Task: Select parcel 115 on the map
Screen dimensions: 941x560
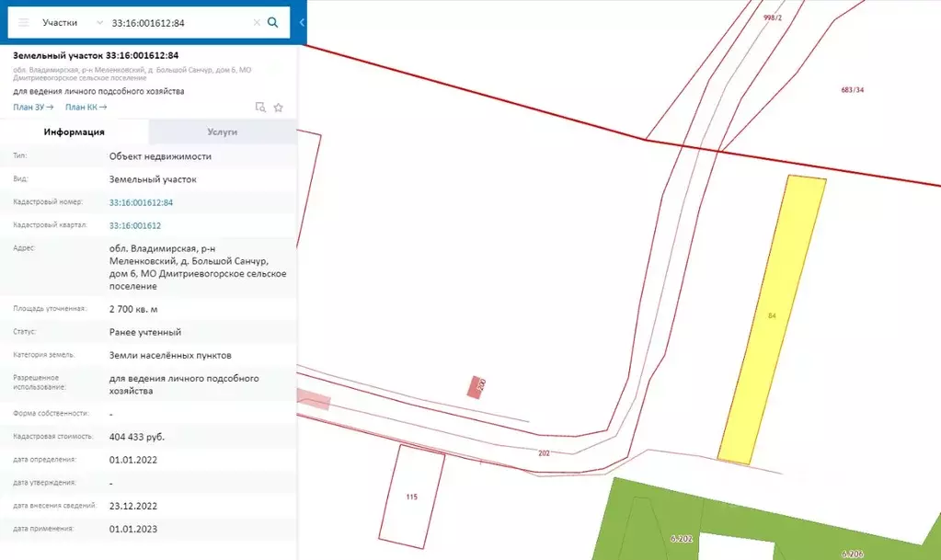Action: (x=411, y=496)
